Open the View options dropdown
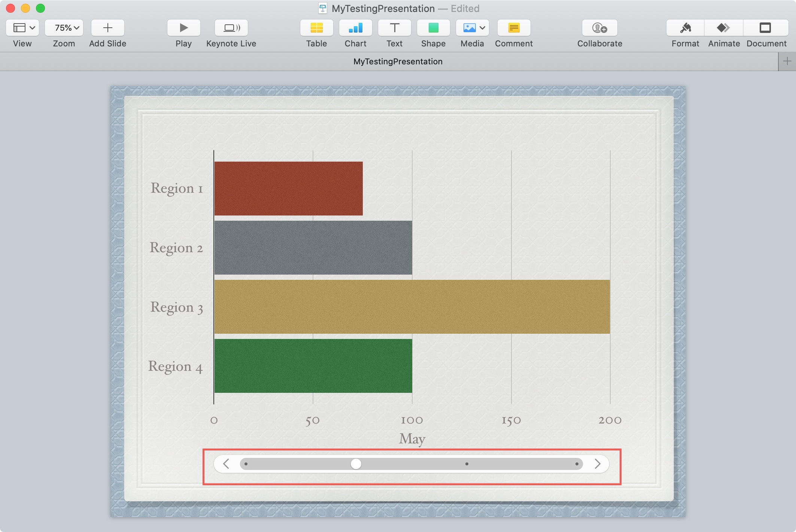This screenshot has height=532, width=796. tap(22, 27)
